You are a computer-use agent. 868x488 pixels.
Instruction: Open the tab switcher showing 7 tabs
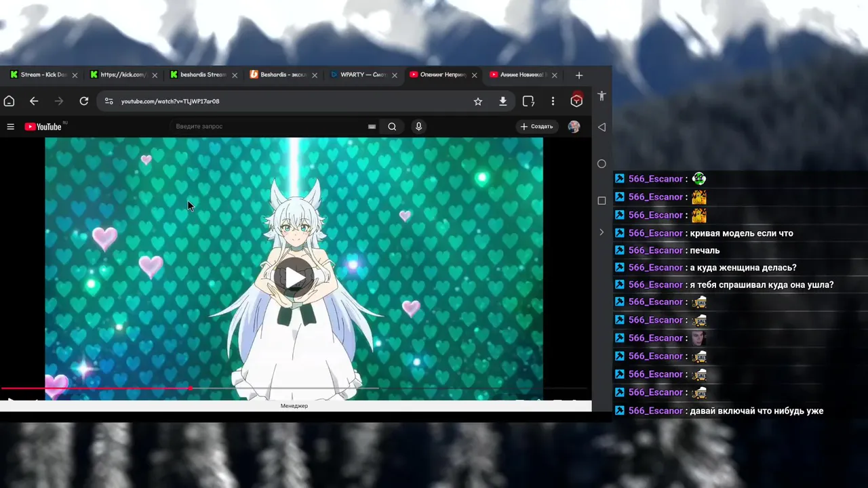click(x=528, y=101)
